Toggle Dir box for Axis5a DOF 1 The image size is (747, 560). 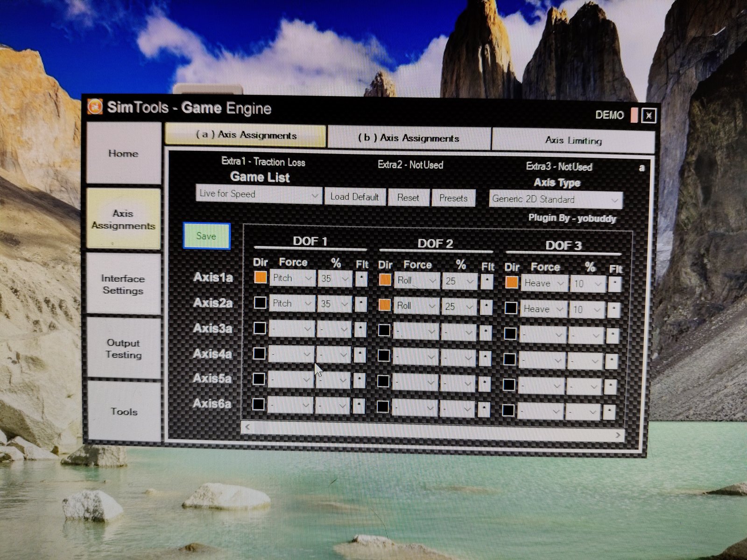259,379
